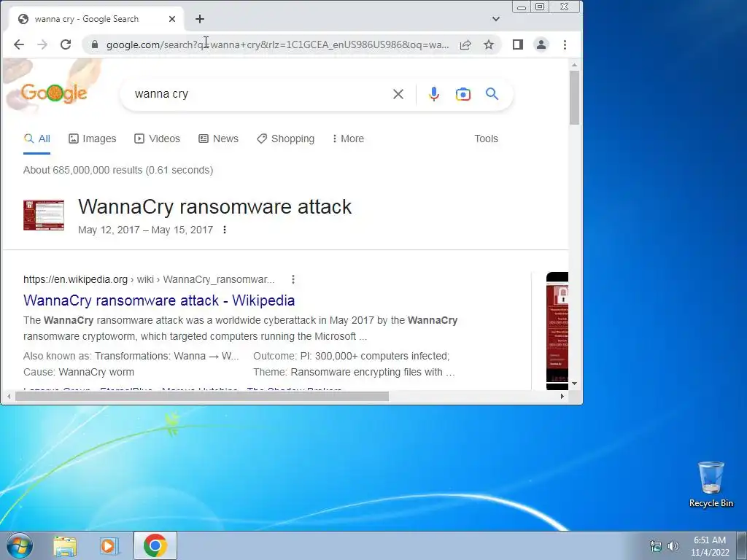Click the horizontal scroll-right arrow
The image size is (747, 560).
pos(562,396)
